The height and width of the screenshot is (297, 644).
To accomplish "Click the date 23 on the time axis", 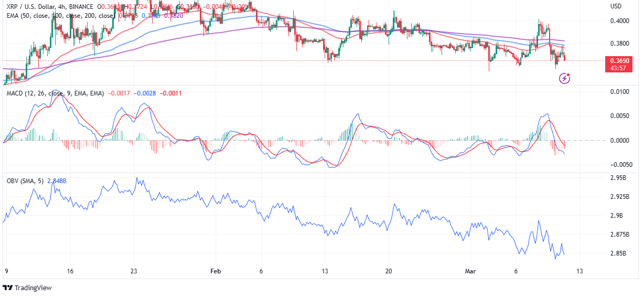I will click(x=134, y=271).
